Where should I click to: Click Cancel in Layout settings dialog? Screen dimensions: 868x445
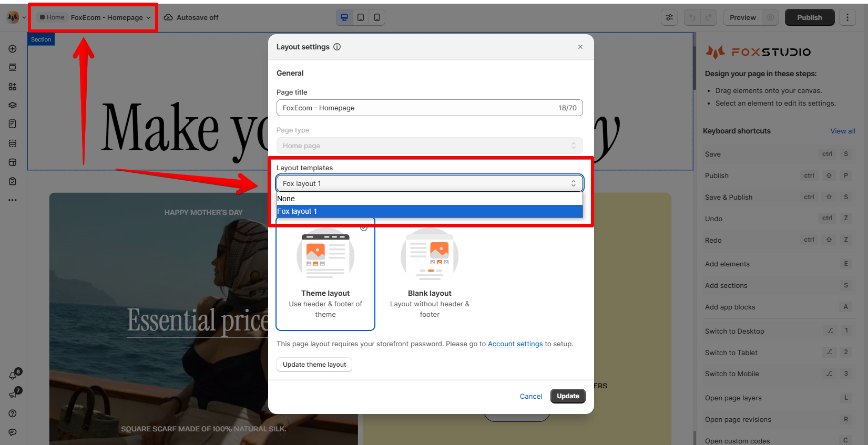click(x=531, y=396)
